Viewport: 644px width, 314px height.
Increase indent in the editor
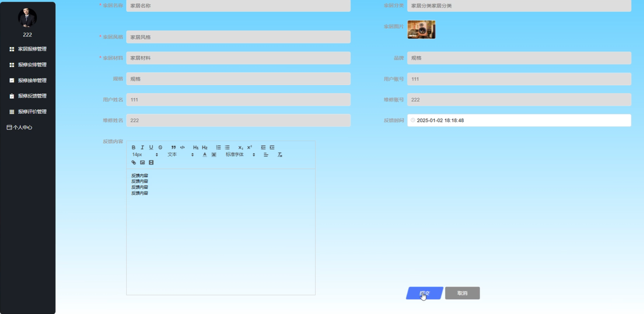(x=272, y=147)
